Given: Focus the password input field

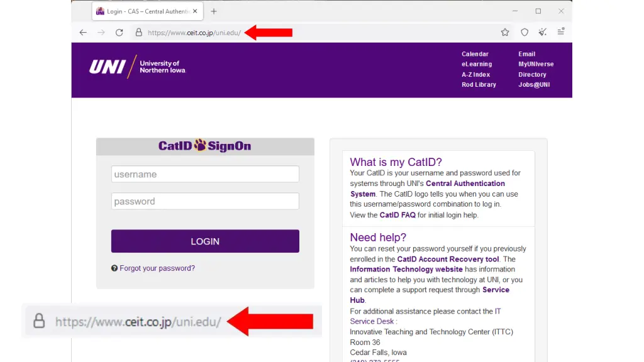Looking at the screenshot, I should (x=205, y=202).
